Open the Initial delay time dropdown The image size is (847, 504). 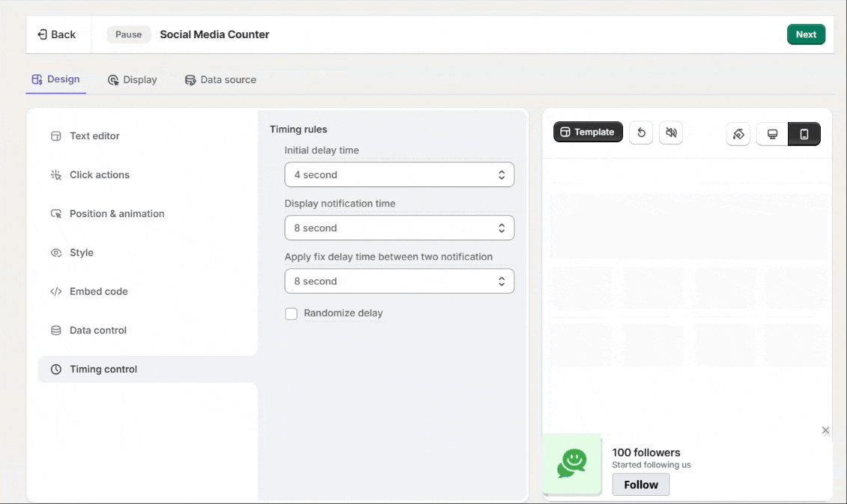(399, 174)
